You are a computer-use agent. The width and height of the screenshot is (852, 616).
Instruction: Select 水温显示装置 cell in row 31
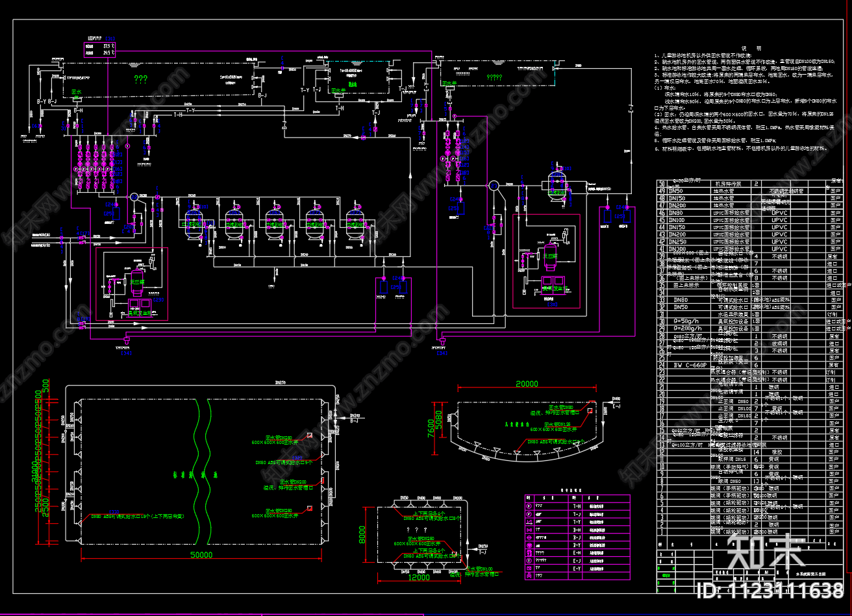point(733,314)
